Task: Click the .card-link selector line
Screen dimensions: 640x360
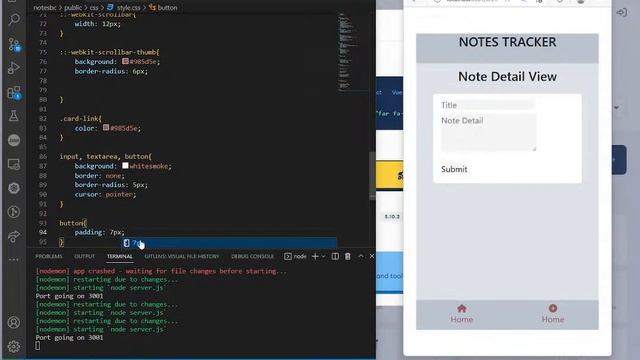Action: pos(80,118)
